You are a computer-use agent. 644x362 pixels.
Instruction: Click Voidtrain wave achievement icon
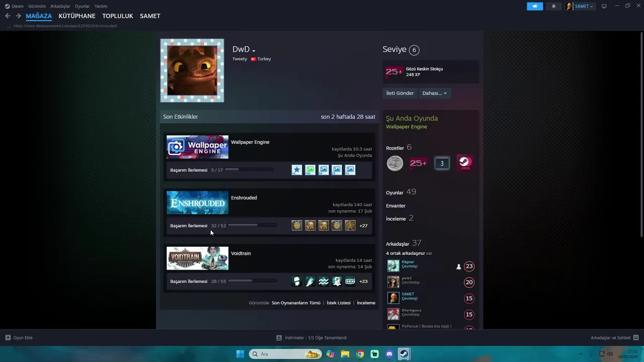coord(324,282)
